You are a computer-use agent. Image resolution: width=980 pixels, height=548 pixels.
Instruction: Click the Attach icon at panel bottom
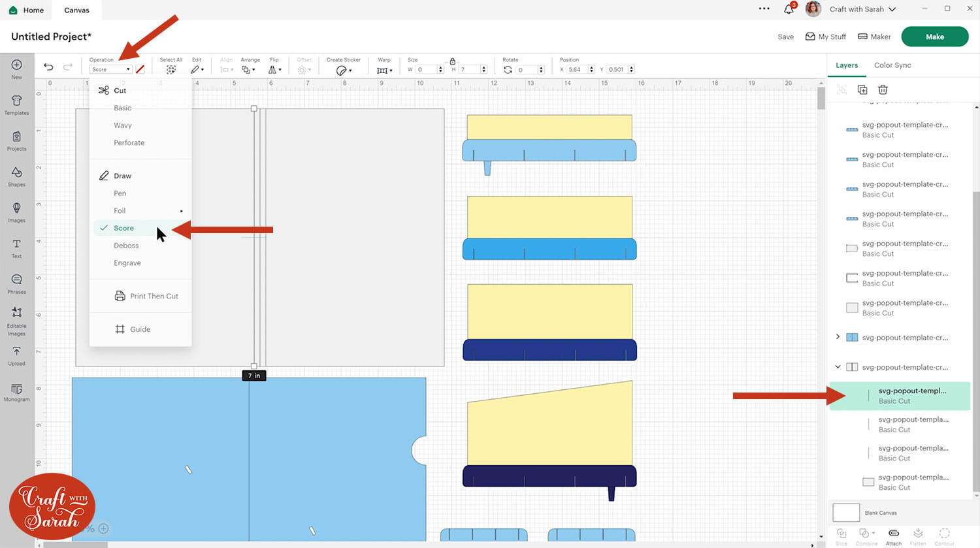[893, 536]
